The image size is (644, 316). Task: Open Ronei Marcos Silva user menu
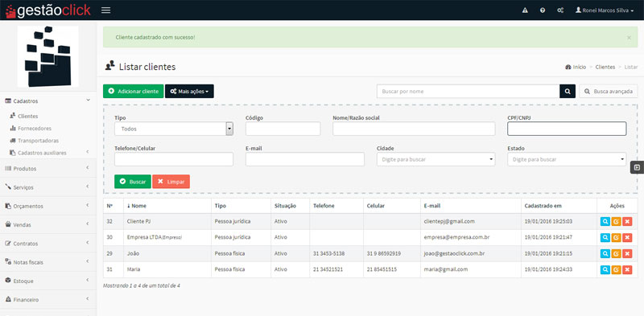pyautogui.click(x=605, y=10)
